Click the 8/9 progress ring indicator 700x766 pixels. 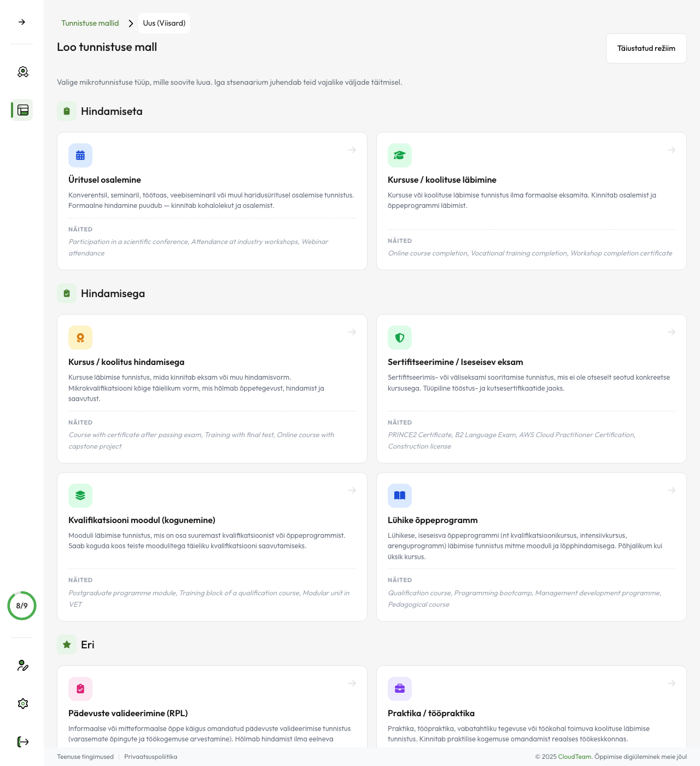click(21, 606)
